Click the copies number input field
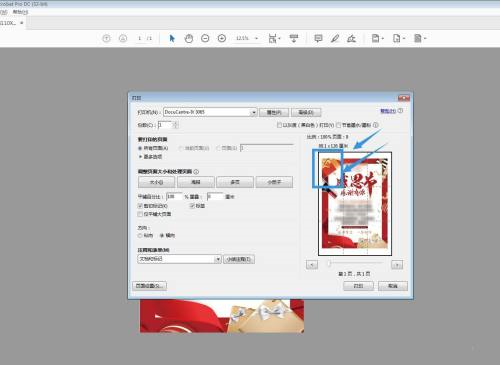Viewport: 500px width, 365px height. (x=166, y=125)
